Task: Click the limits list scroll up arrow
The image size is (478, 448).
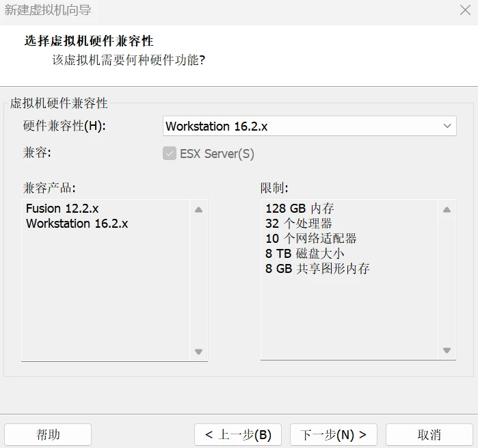Action: coord(447,210)
